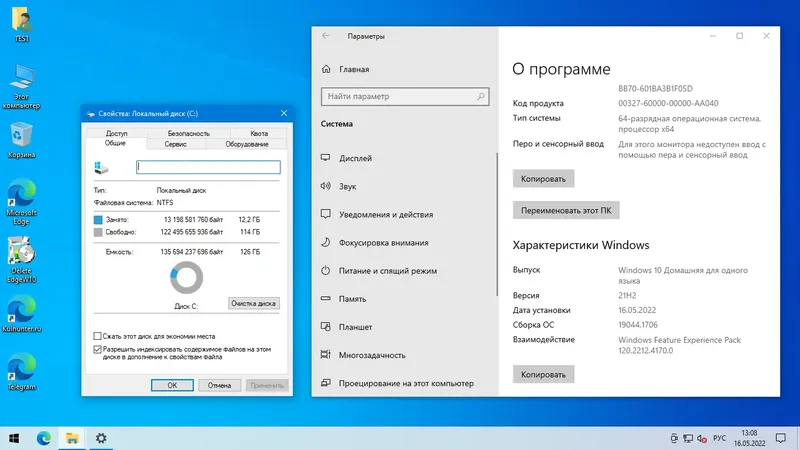Select the Общие tab
Viewport: 800px width, 450px height.
coord(116,143)
